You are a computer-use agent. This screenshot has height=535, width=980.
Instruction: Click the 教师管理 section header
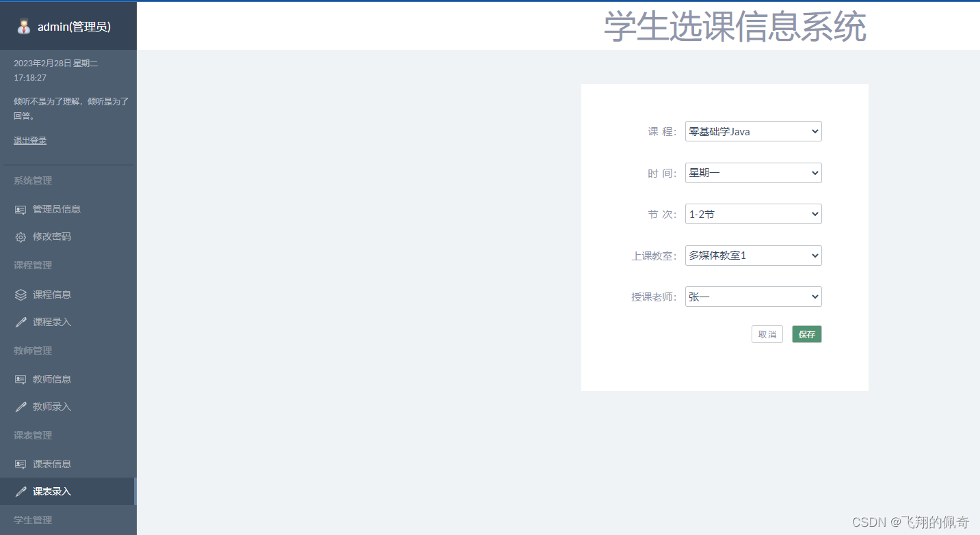tap(33, 351)
